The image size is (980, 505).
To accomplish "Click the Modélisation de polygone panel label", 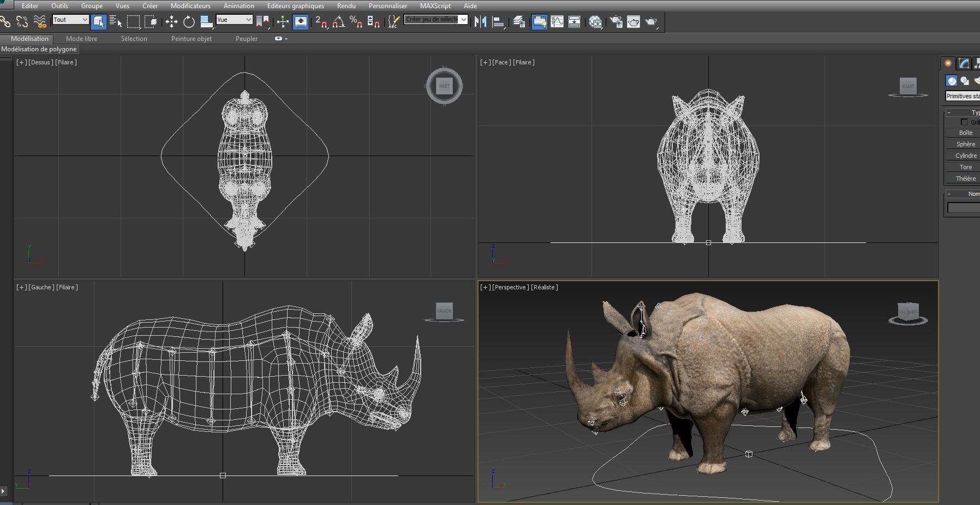I will (39, 49).
